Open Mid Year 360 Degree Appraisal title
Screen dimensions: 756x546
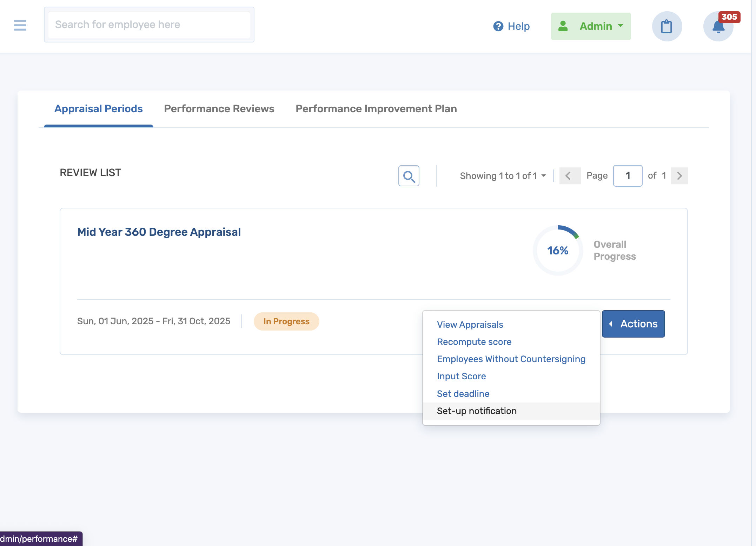159,232
